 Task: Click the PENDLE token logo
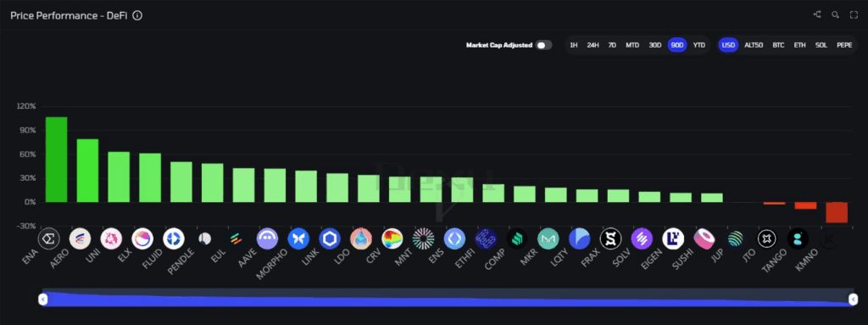(205, 238)
